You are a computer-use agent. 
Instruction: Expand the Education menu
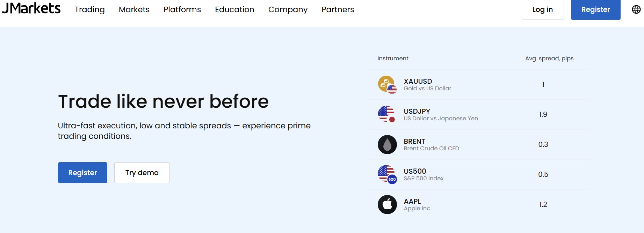pyautogui.click(x=234, y=9)
